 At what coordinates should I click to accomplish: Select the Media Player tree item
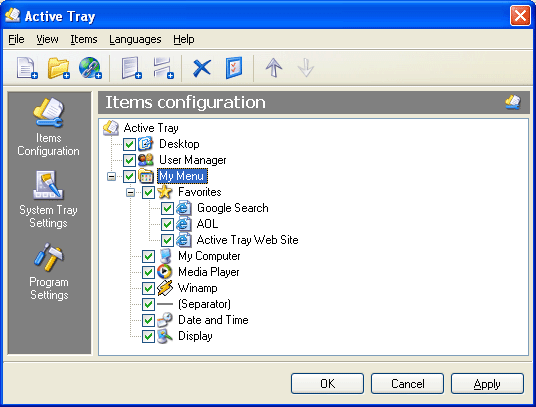(x=209, y=272)
